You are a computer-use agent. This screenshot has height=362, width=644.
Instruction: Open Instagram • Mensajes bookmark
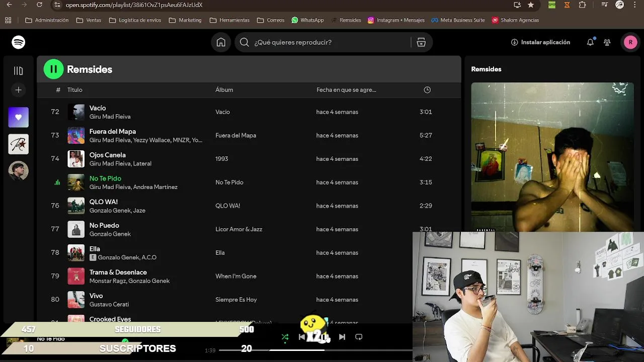point(396,20)
